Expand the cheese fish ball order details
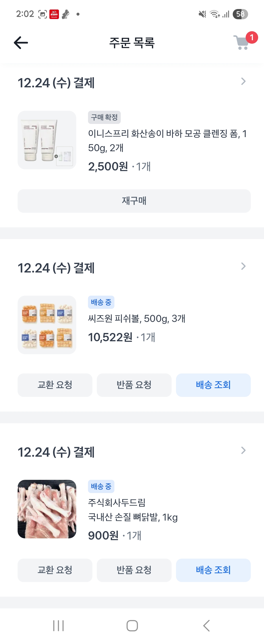 coord(243,266)
